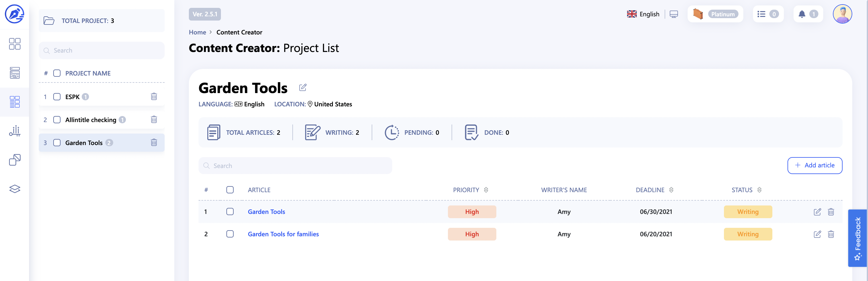Select the Allintitle checking project
The width and height of the screenshot is (868, 281).
(x=90, y=119)
